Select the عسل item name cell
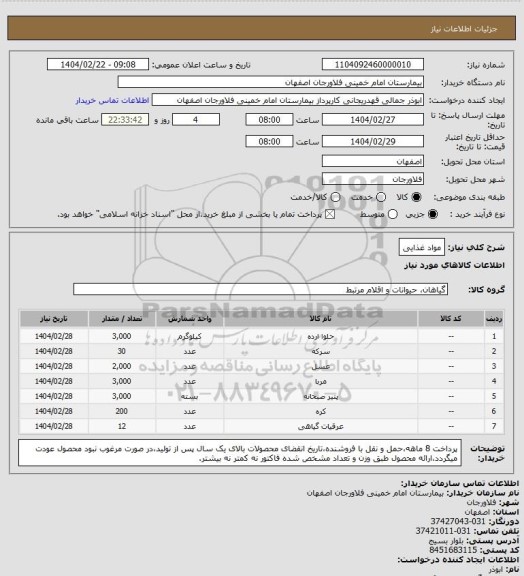The height and width of the screenshot is (576, 524). [x=320, y=366]
